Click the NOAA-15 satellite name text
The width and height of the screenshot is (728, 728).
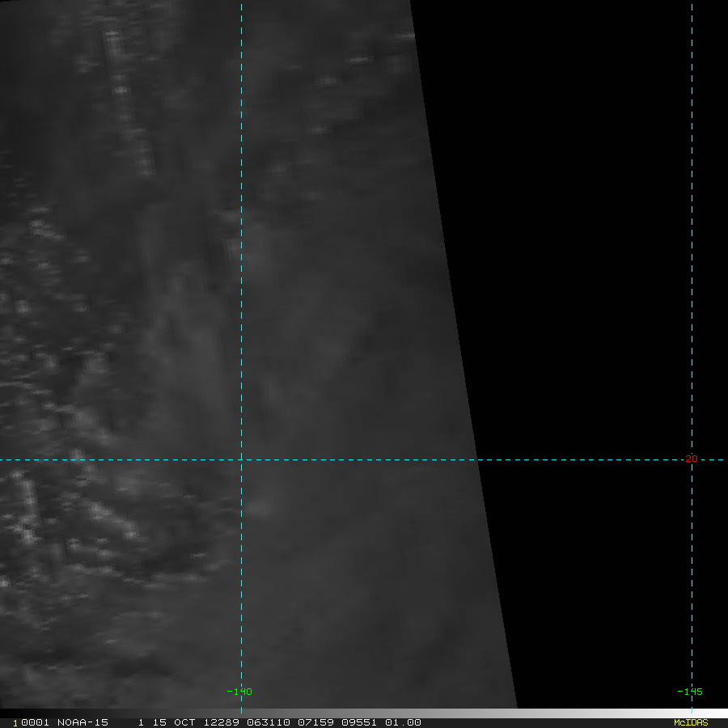coord(83,722)
